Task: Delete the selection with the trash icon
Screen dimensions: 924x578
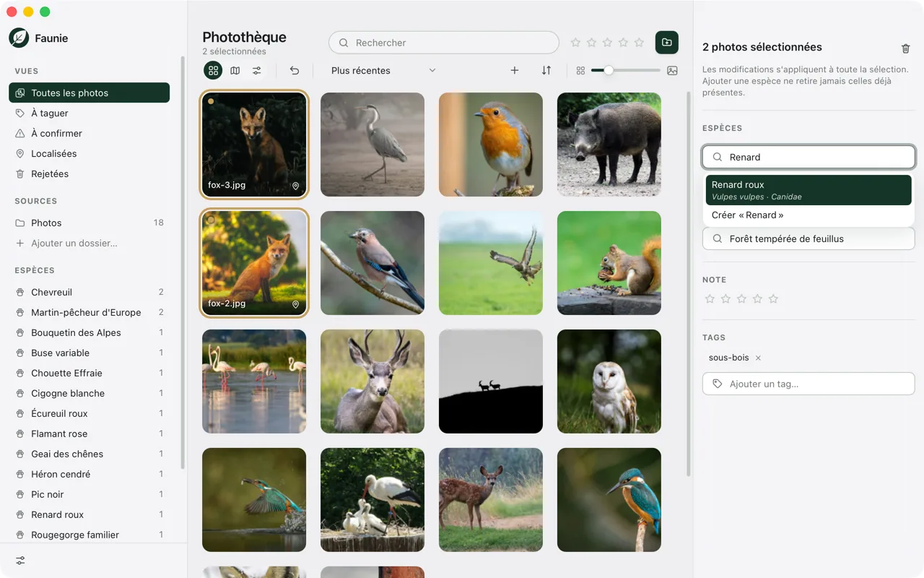Action: point(906,48)
